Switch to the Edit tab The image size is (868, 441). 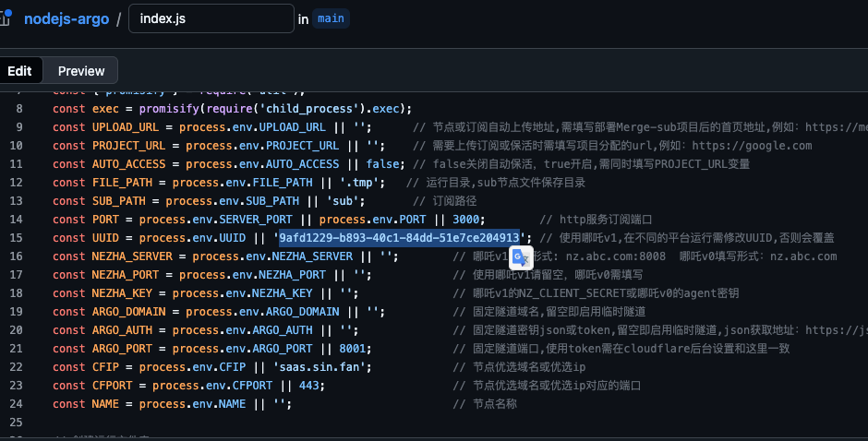(x=20, y=71)
